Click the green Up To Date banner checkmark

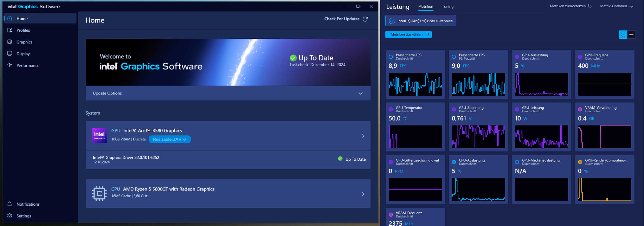click(x=293, y=58)
